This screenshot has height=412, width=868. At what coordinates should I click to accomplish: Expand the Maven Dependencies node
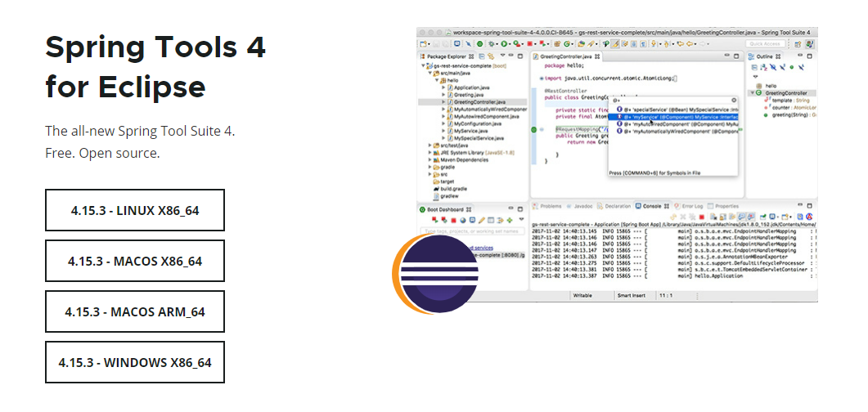(430, 159)
